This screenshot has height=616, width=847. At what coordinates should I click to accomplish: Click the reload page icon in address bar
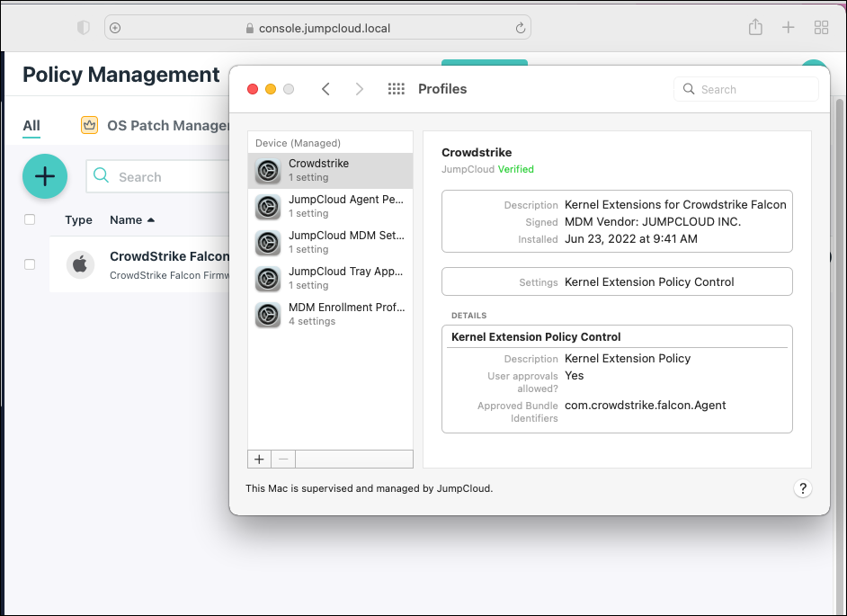[520, 28]
